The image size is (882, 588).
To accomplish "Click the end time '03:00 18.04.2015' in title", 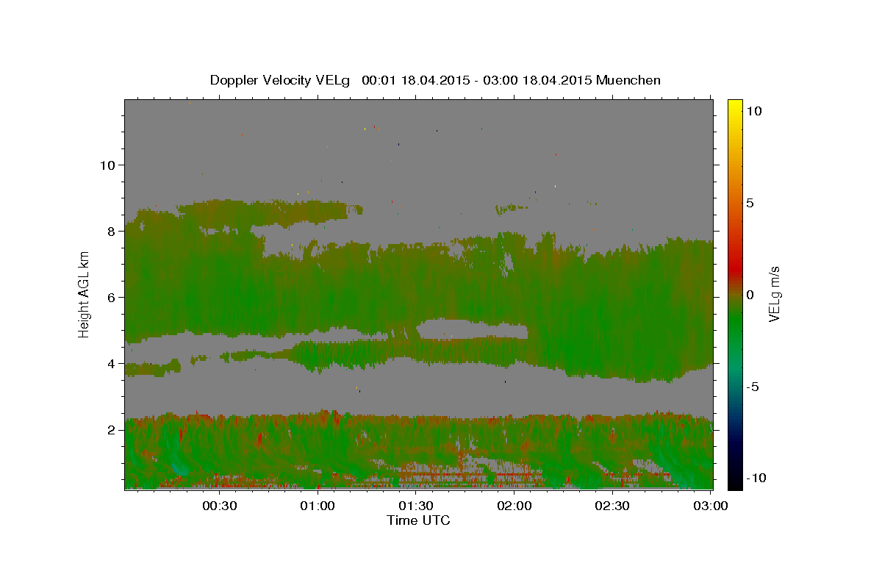I will point(539,80).
